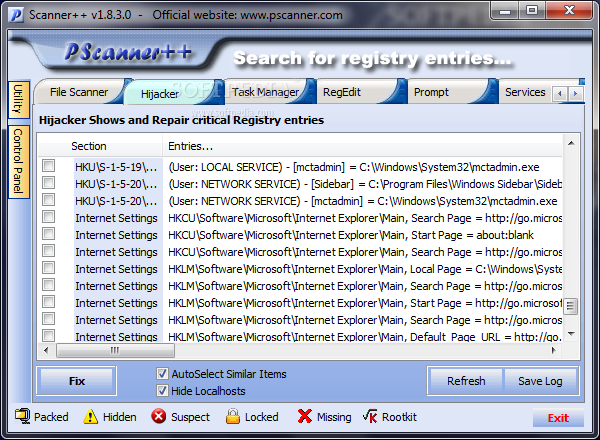
Task: Click the Locked padlock icon
Action: click(x=233, y=416)
